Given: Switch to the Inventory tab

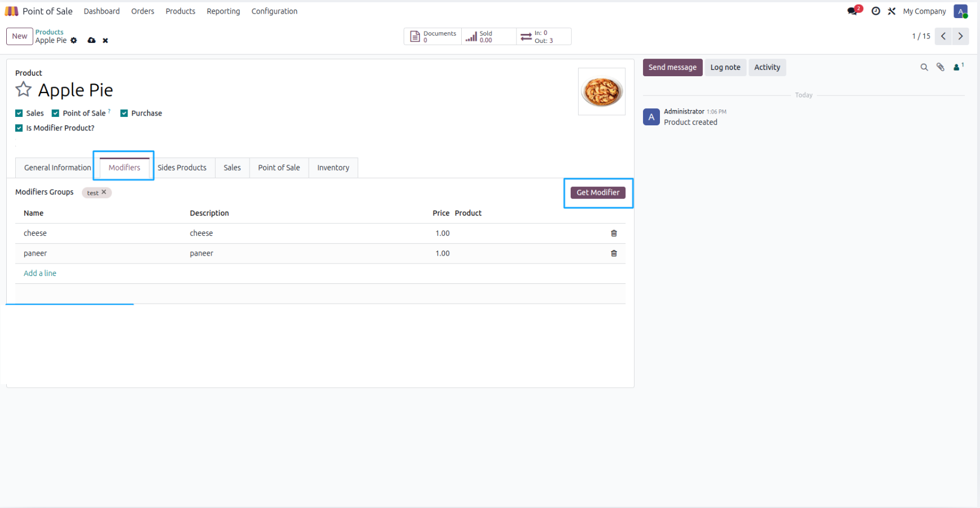Looking at the screenshot, I should pos(333,168).
